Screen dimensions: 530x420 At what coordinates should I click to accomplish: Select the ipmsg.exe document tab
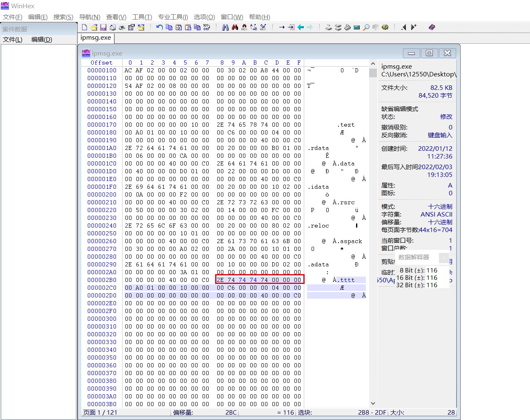(96, 38)
